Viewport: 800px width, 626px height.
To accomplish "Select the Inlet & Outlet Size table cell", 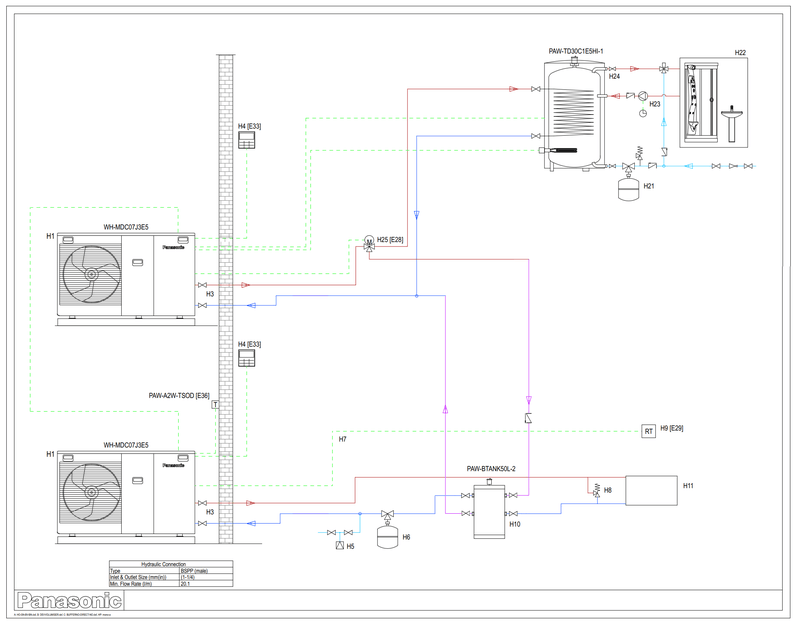I will point(144,577).
